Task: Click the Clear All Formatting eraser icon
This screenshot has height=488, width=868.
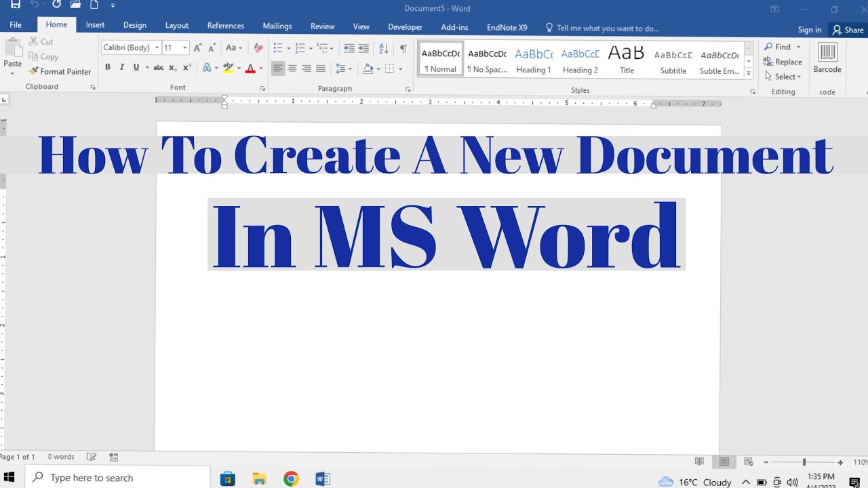Action: (258, 48)
